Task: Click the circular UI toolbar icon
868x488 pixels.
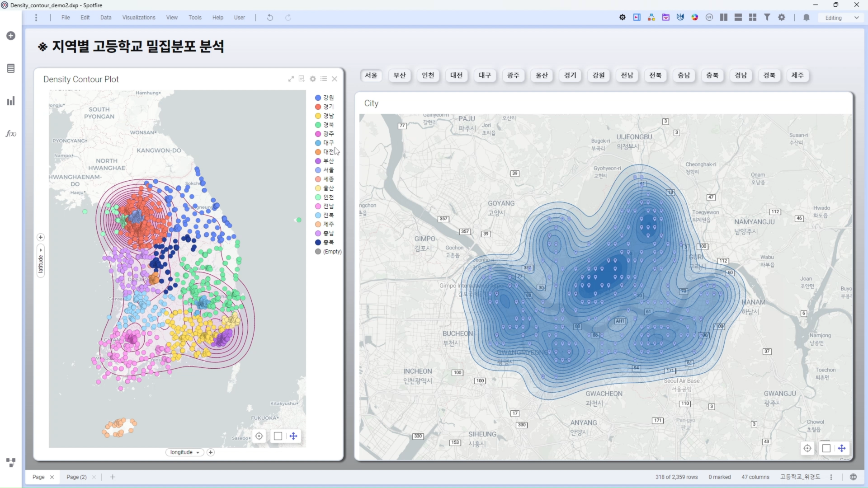Action: point(709,18)
